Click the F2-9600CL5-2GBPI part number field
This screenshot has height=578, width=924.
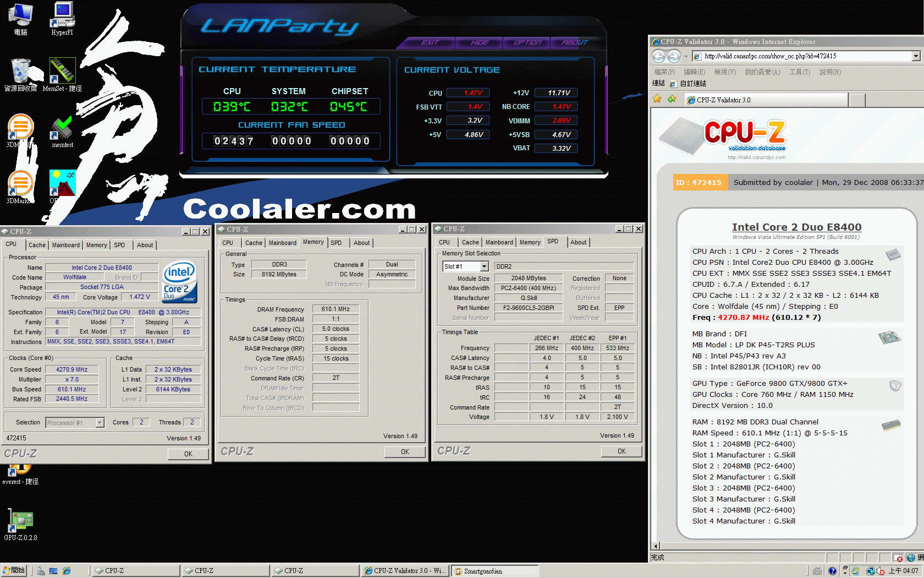click(529, 308)
